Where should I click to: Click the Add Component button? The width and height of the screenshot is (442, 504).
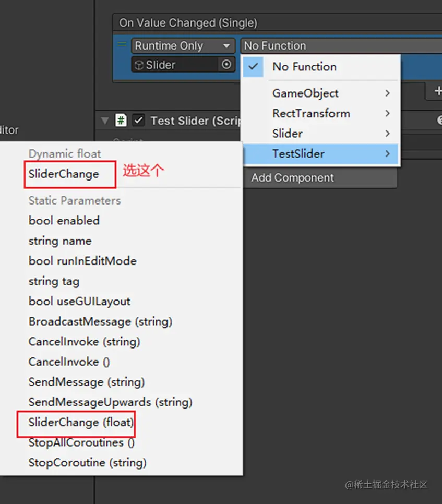point(320,177)
